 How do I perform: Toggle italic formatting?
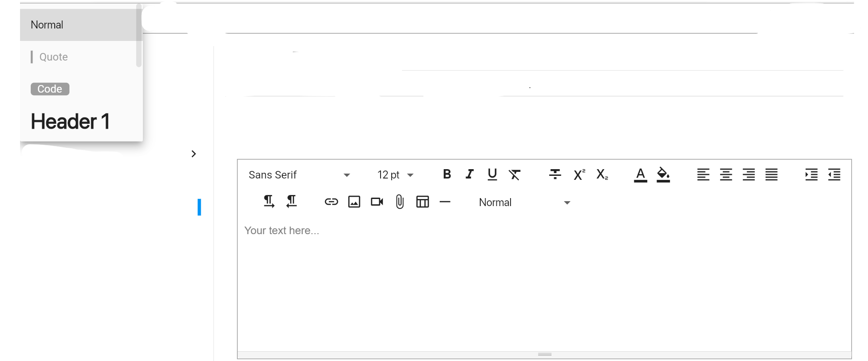[x=469, y=174]
